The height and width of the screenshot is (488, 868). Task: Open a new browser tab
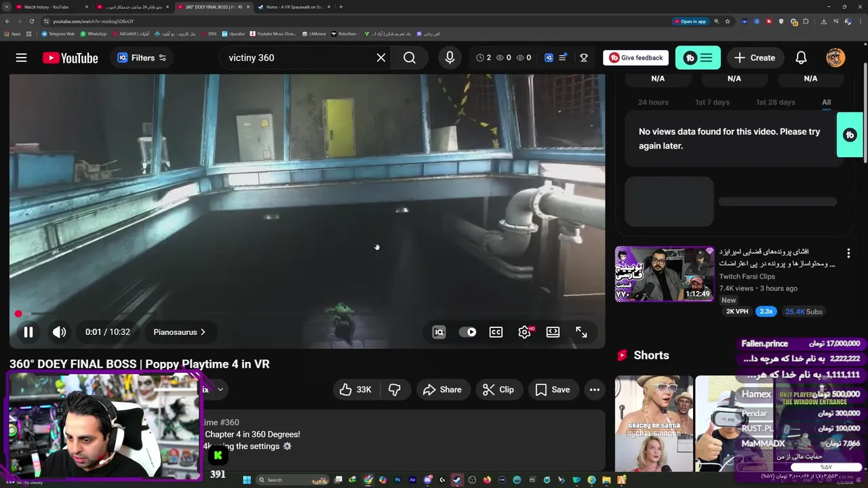click(340, 7)
